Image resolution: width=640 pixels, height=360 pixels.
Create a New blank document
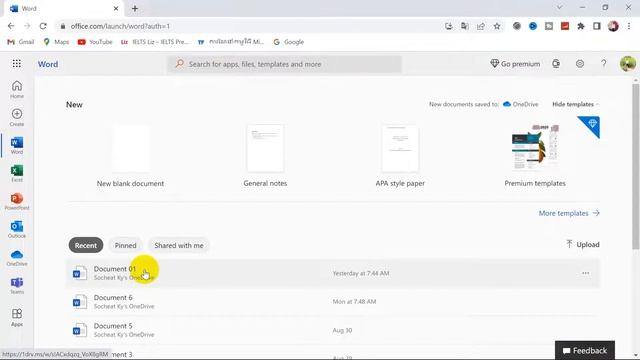click(130, 156)
